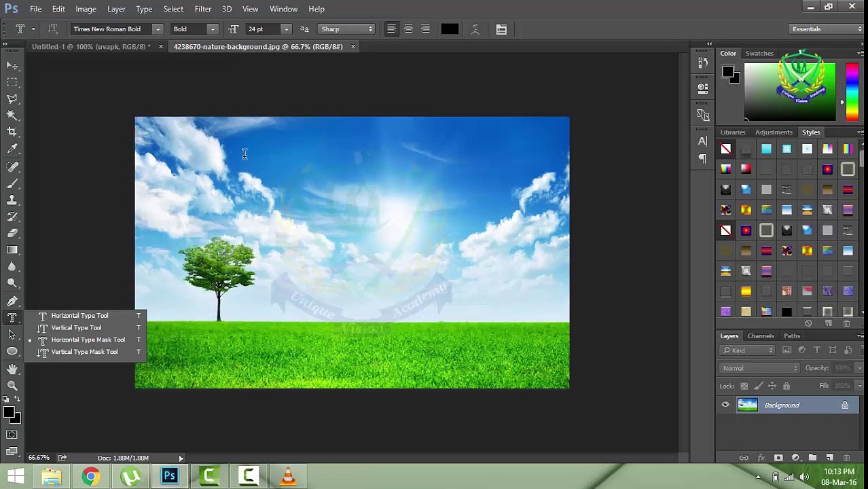Hide the Background layer with eye icon

[x=725, y=405]
